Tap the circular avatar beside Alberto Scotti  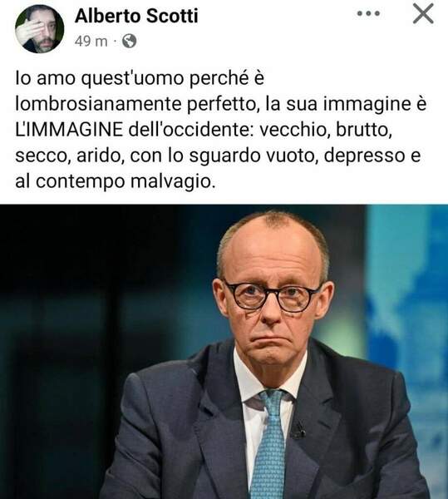coord(39,28)
